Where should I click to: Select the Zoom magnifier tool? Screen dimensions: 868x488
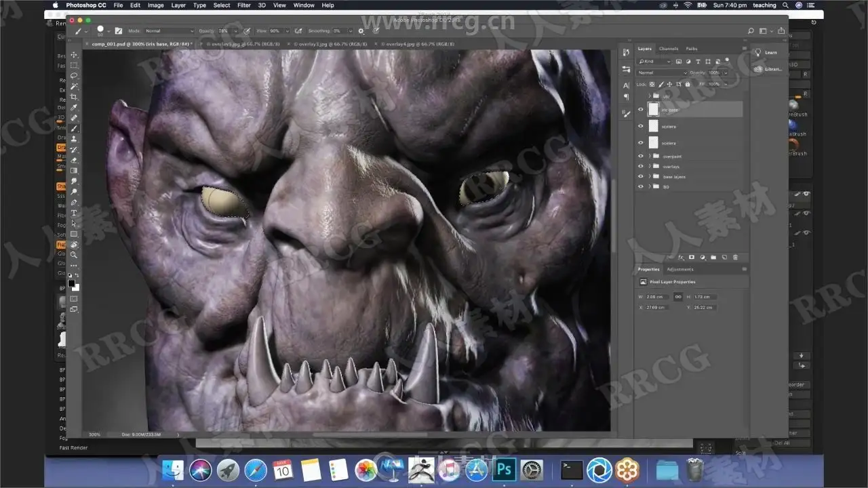click(74, 255)
